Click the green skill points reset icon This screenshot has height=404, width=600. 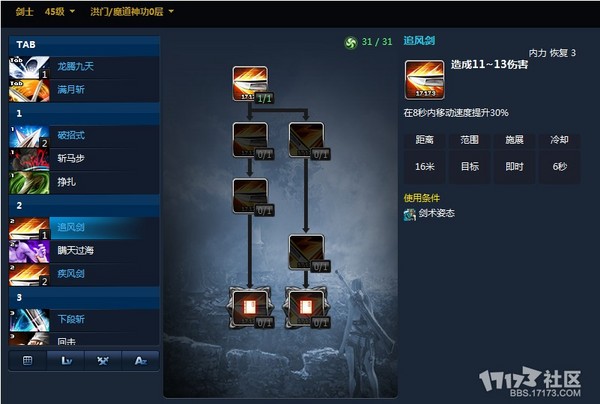350,42
